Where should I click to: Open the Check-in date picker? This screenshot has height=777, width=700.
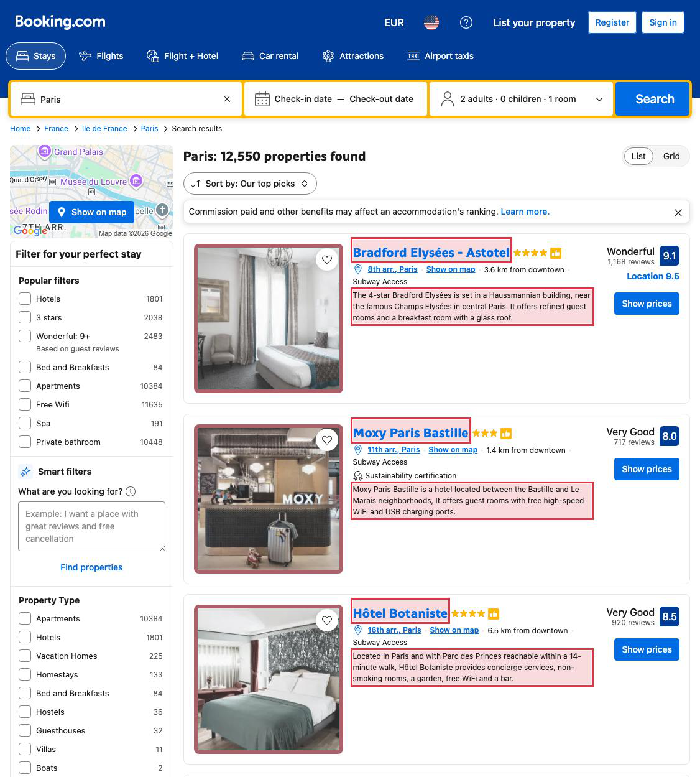[x=303, y=99]
